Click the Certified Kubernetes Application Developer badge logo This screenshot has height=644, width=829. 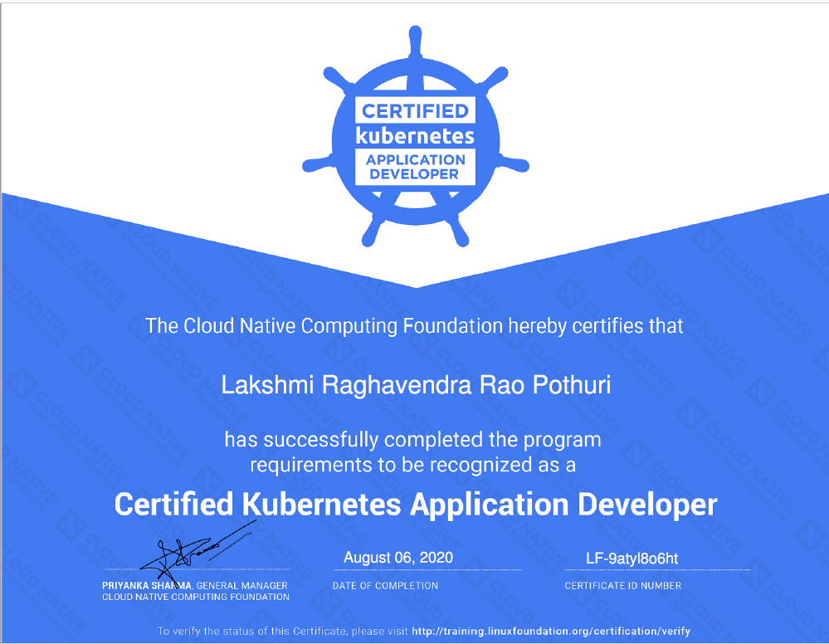(x=416, y=137)
